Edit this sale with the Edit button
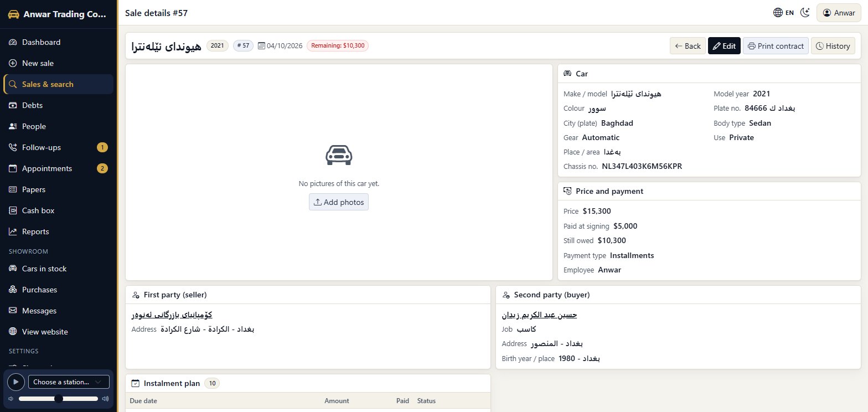 pyautogui.click(x=724, y=46)
